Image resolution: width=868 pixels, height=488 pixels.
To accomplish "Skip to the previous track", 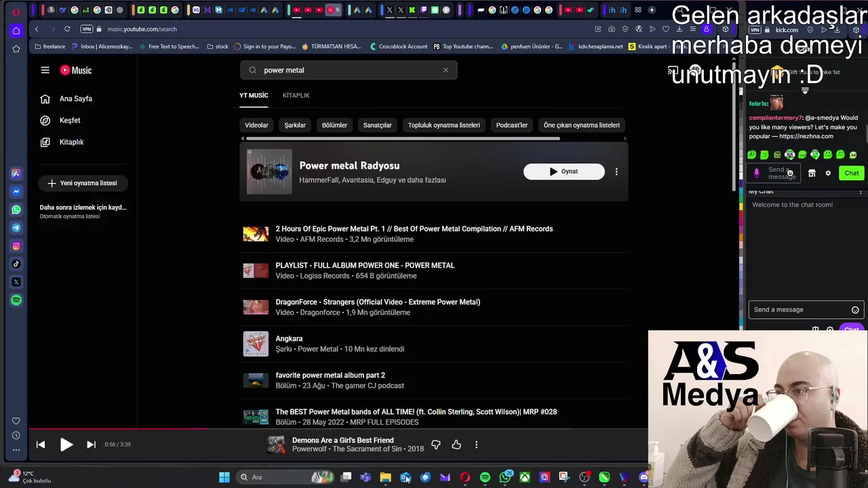I will tap(41, 445).
